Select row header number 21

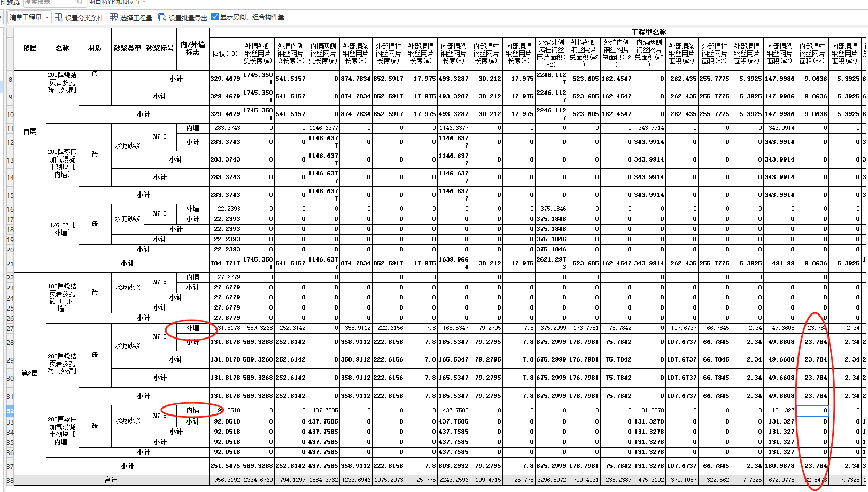click(10, 264)
